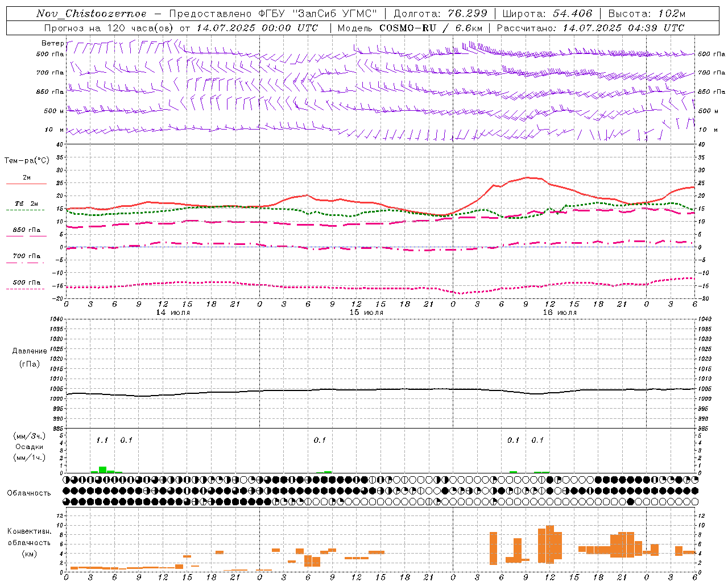The width and height of the screenshot is (728, 582).
Task: Click the Конвективн. panel label
Action: coord(29,531)
